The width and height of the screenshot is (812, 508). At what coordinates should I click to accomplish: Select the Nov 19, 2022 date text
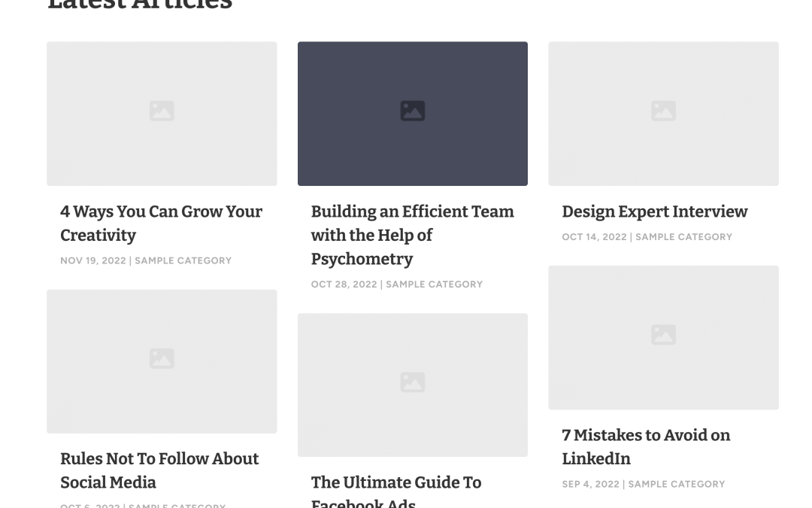93,260
